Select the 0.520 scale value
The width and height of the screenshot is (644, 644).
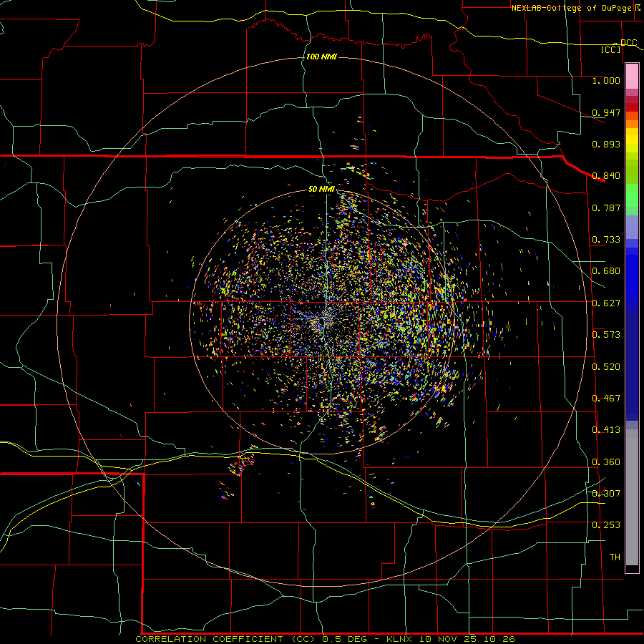click(606, 367)
